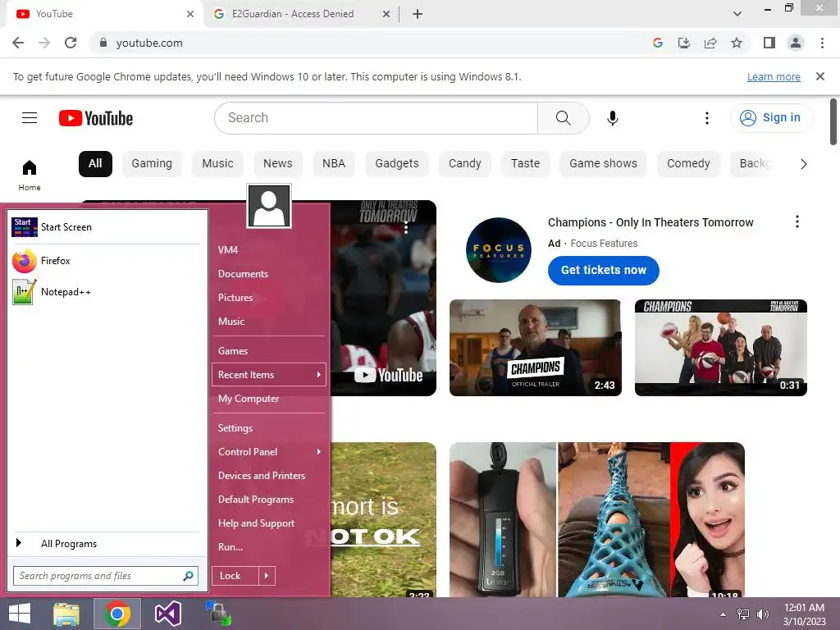This screenshot has width=840, height=630.
Task: Open the YouTube hamburger guide menu
Action: pyautogui.click(x=30, y=118)
